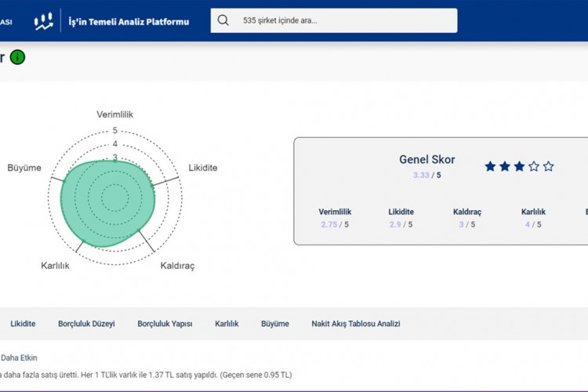Click the İş'in Temeli Analiz Platformu title

click(x=129, y=21)
